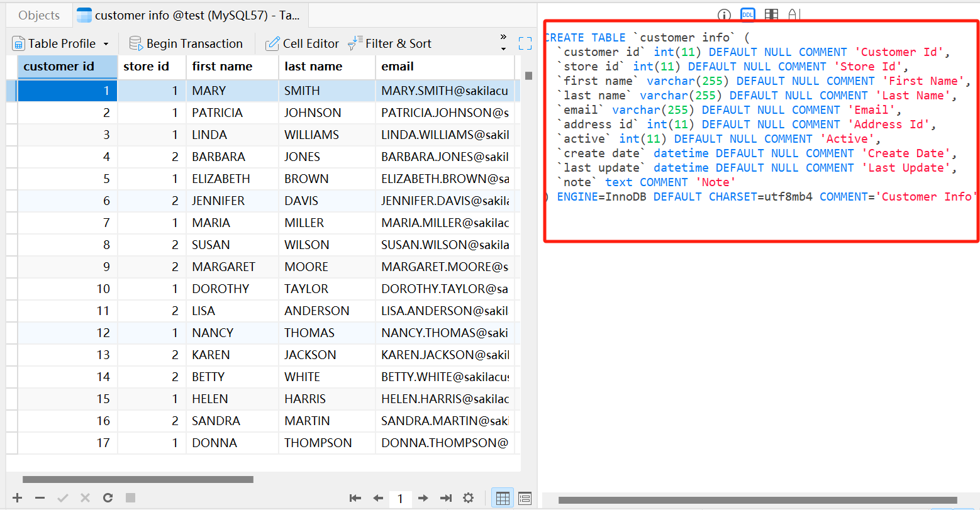
Task: Click the SUSAN first name cell
Action: coord(232,245)
